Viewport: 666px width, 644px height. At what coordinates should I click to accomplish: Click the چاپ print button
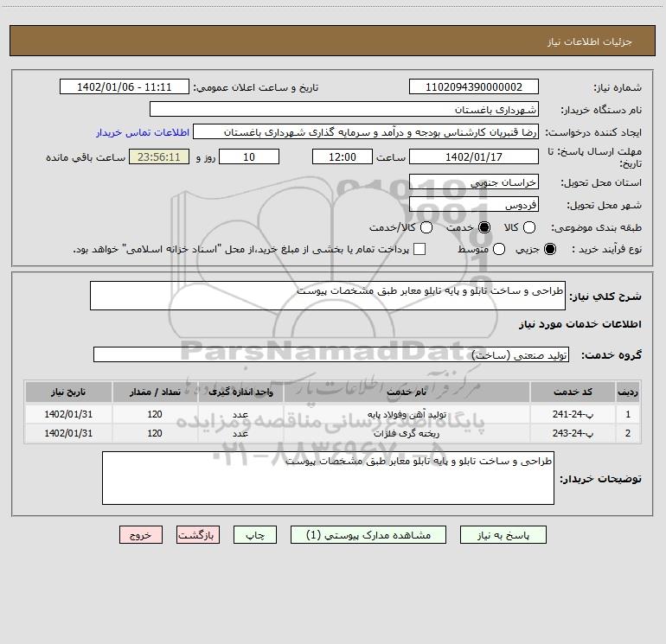pos(255,535)
